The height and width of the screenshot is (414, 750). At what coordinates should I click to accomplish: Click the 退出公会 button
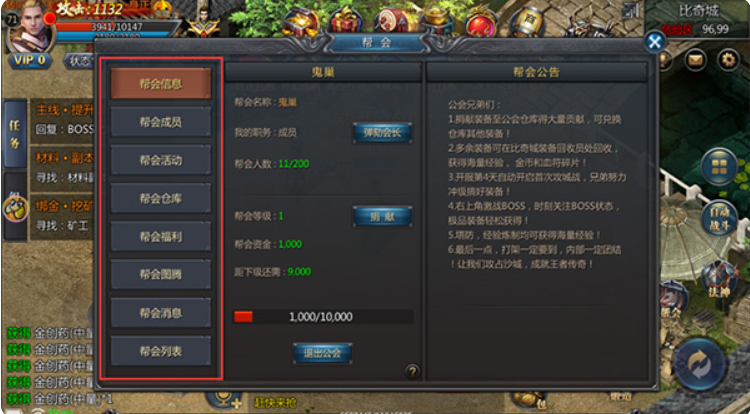click(322, 353)
